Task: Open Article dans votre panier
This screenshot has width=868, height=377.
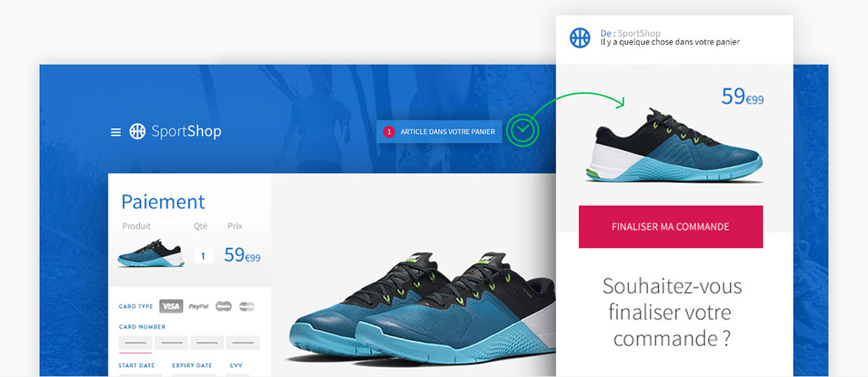Action: tap(439, 132)
